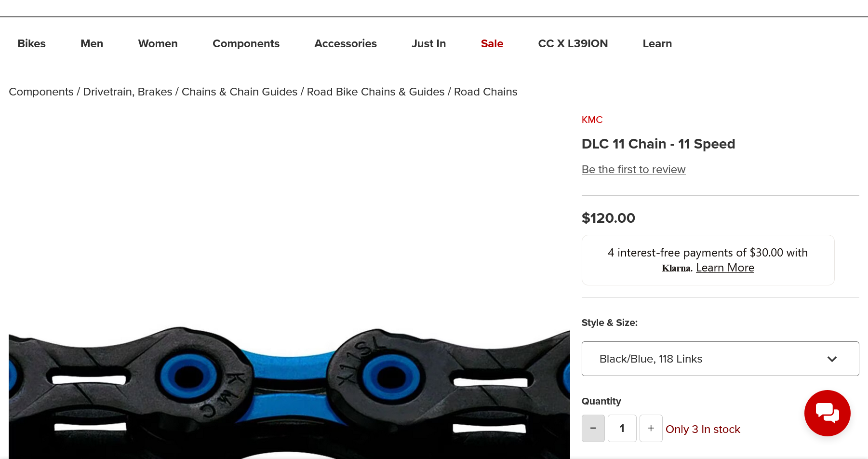868x459 pixels.
Task: Expand the Style & Size dropdown chevron
Action: pyautogui.click(x=832, y=359)
